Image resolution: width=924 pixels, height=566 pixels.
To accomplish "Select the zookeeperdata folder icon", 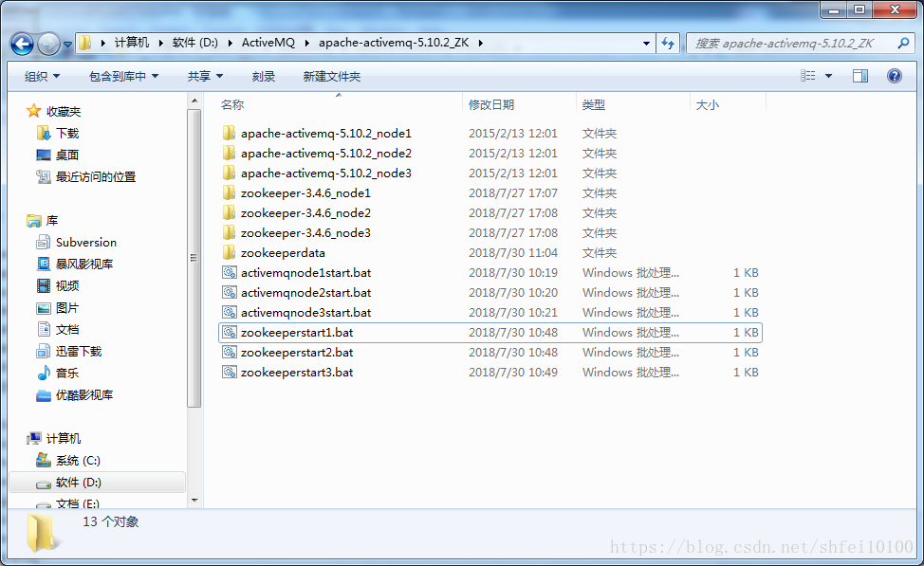I will [x=230, y=253].
